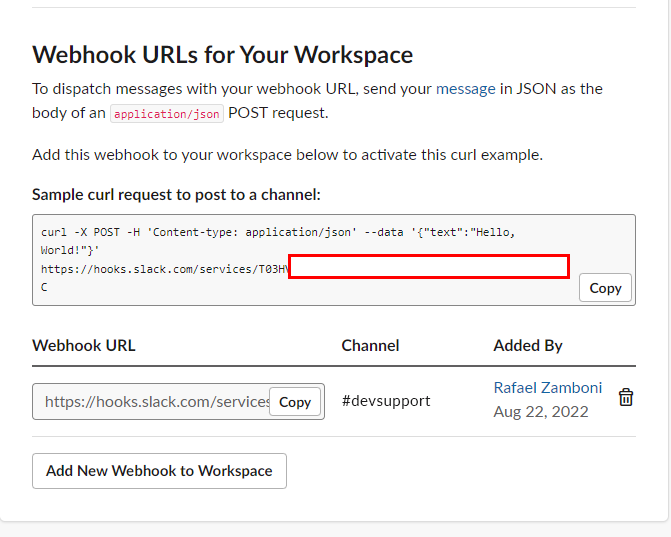Click the 'Add this webhook to your workspace' sentence
The image size is (671, 537).
pyautogui.click(x=288, y=154)
